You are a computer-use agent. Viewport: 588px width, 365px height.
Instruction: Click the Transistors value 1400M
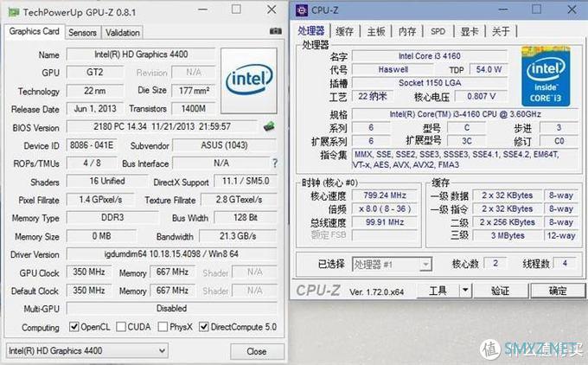coord(194,109)
